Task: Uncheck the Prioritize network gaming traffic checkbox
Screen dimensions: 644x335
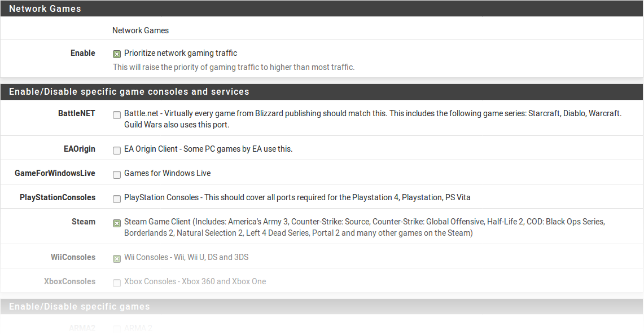Action: pyautogui.click(x=117, y=54)
